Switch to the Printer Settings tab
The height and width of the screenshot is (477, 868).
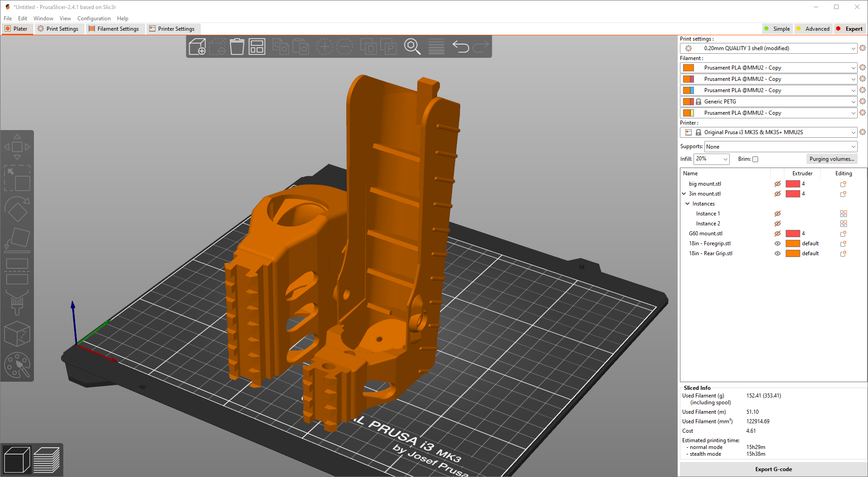point(172,28)
